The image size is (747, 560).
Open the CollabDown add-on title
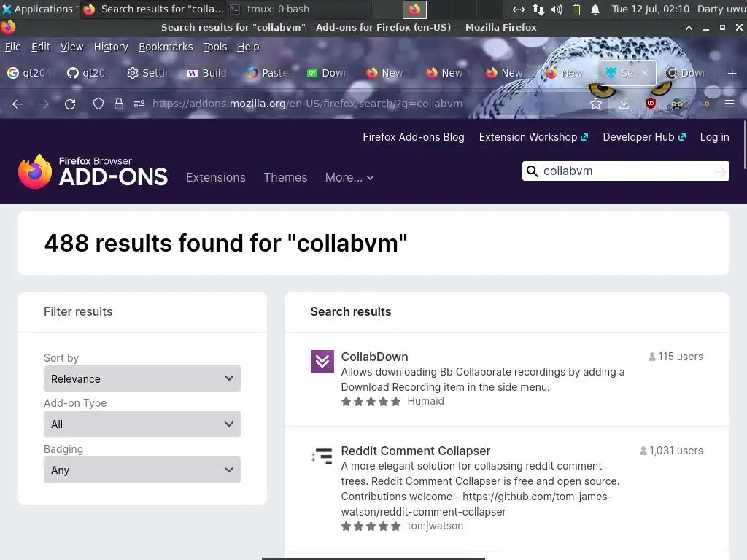click(374, 357)
